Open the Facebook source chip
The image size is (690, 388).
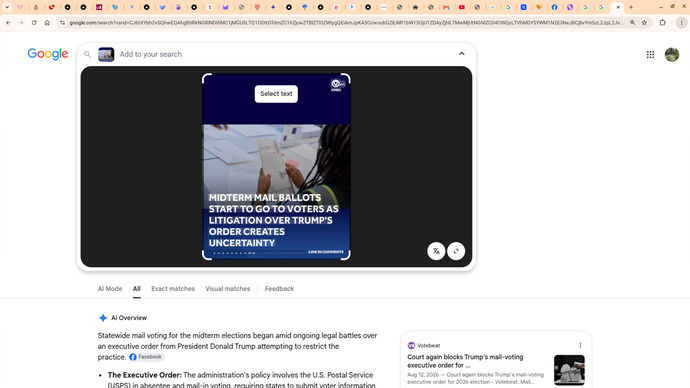tap(147, 357)
